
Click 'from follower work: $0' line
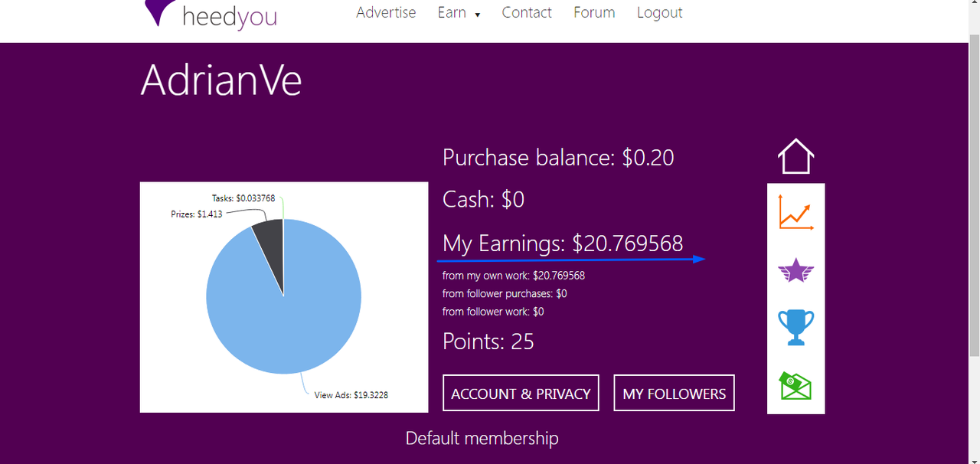pyautogui.click(x=493, y=312)
